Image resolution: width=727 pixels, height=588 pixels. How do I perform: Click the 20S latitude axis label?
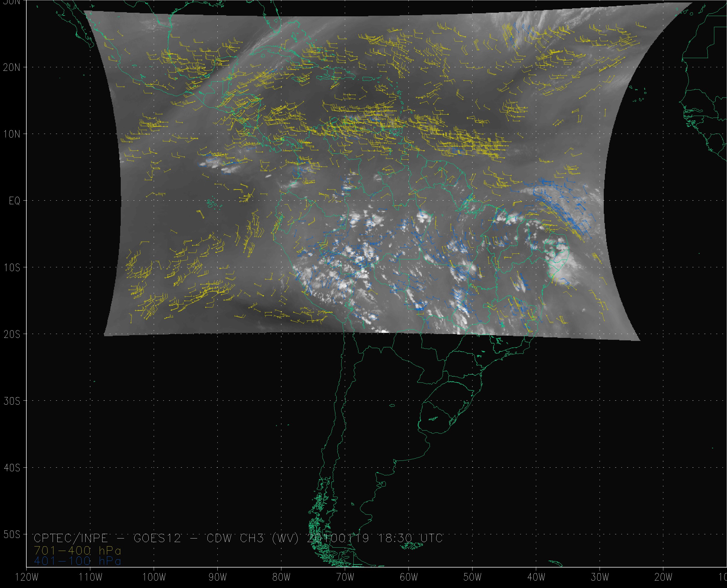pos(12,334)
